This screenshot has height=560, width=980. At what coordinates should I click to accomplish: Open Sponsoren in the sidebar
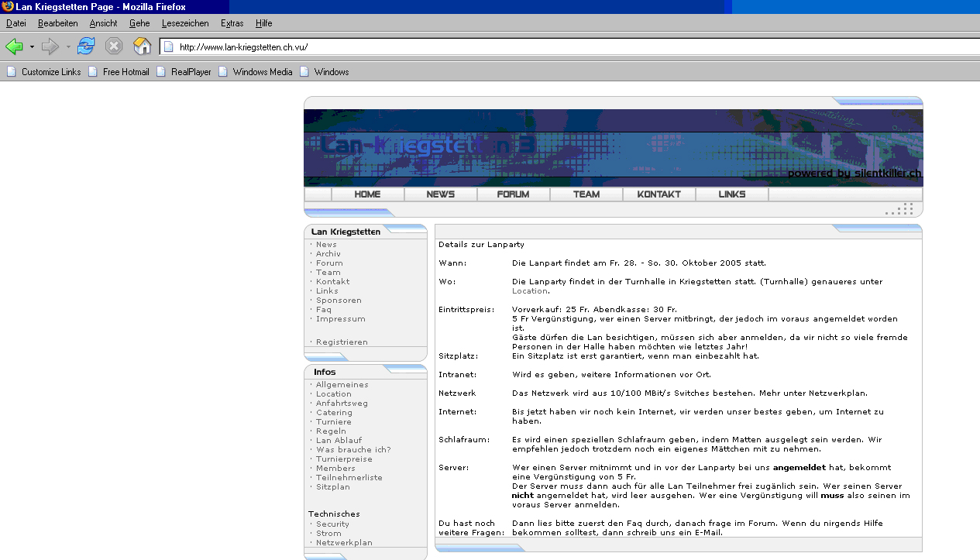[x=339, y=301]
